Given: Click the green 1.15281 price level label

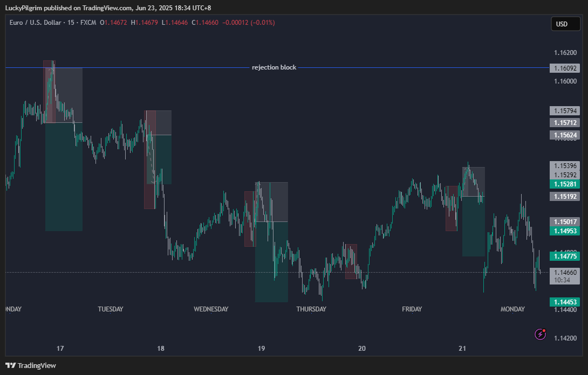Looking at the screenshot, I should [x=565, y=184].
